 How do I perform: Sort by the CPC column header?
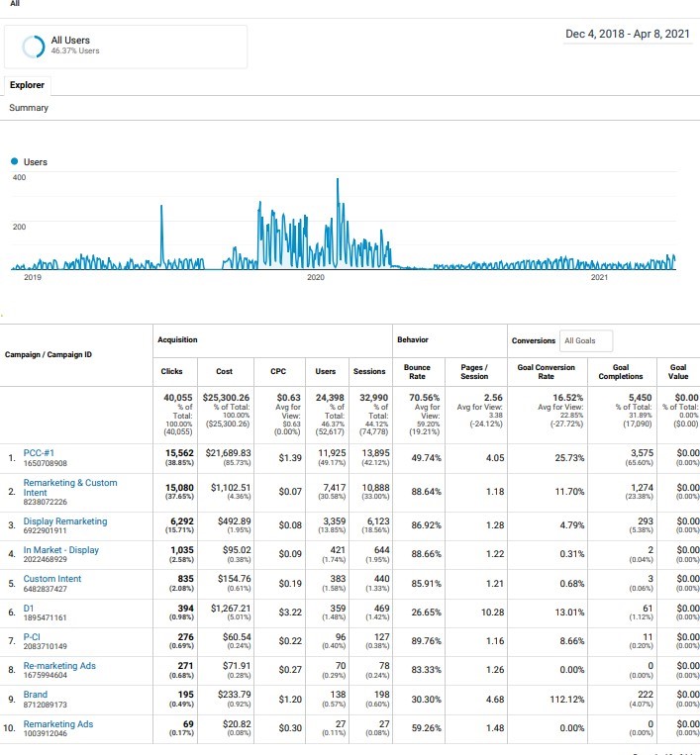click(x=278, y=371)
